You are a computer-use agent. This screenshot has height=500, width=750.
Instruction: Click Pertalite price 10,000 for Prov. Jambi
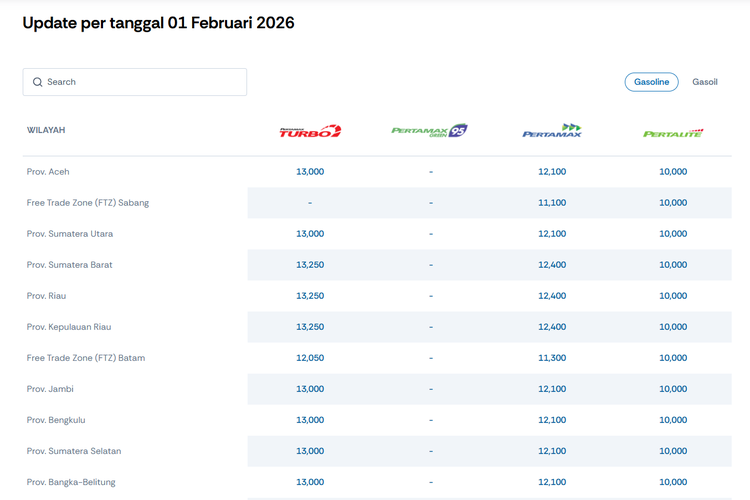(x=673, y=389)
